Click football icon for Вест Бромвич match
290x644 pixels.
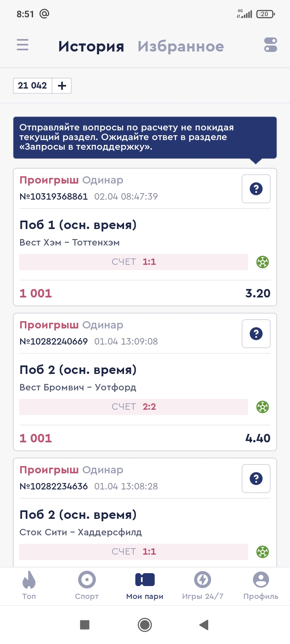(263, 407)
